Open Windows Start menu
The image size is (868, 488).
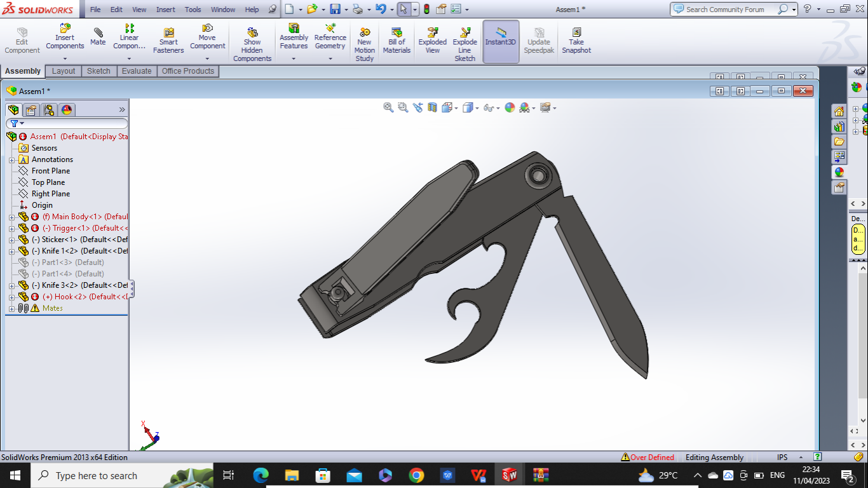pos(15,475)
